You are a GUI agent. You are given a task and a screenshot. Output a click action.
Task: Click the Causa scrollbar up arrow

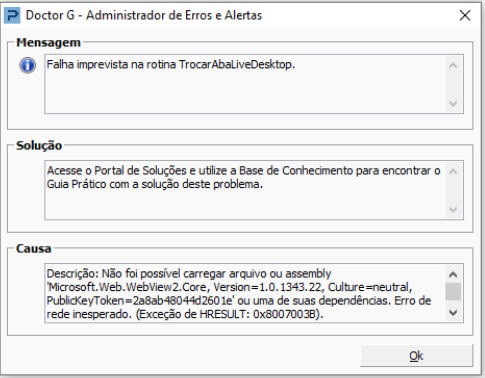point(453,274)
